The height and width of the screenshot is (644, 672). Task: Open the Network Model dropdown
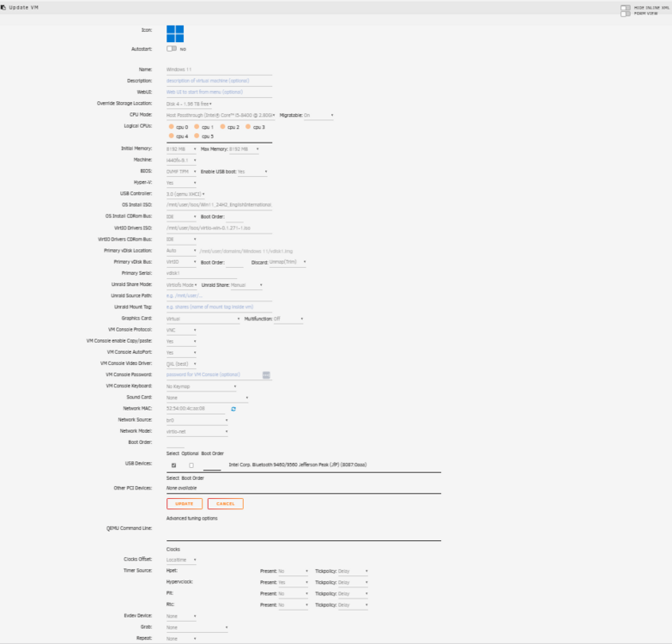[197, 432]
